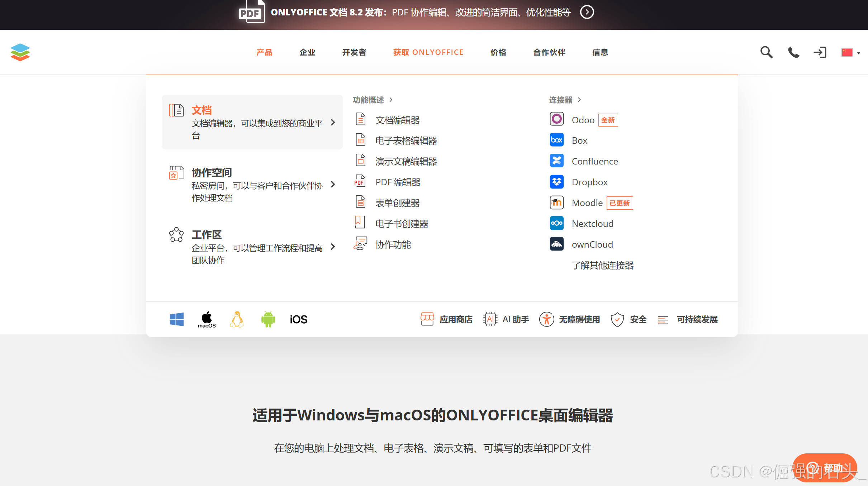
Task: Click the Box connector icon
Action: [556, 140]
